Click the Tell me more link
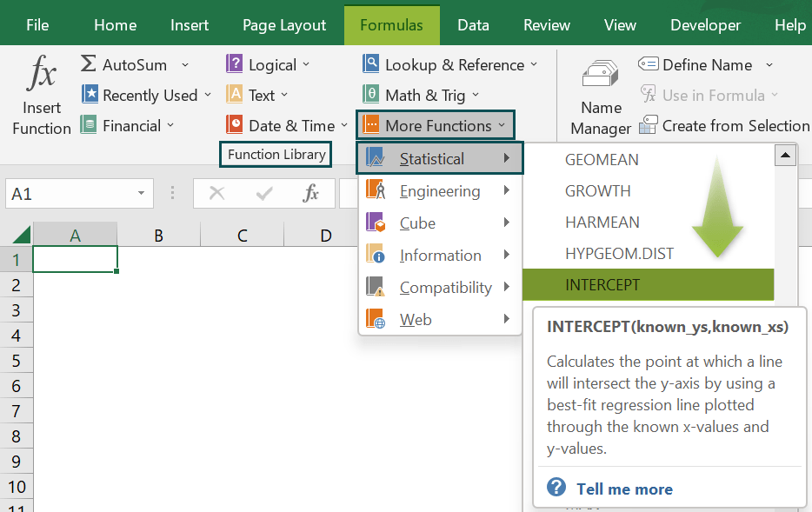This screenshot has width=812, height=512. tap(624, 489)
